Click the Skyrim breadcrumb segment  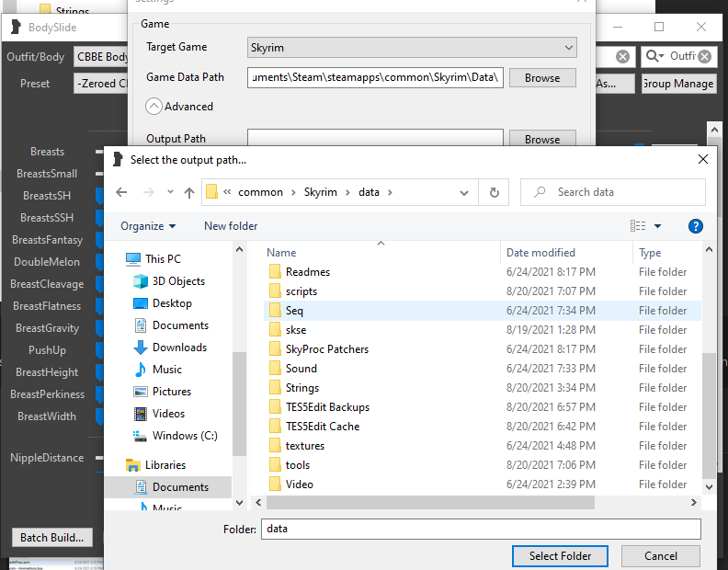tap(321, 192)
